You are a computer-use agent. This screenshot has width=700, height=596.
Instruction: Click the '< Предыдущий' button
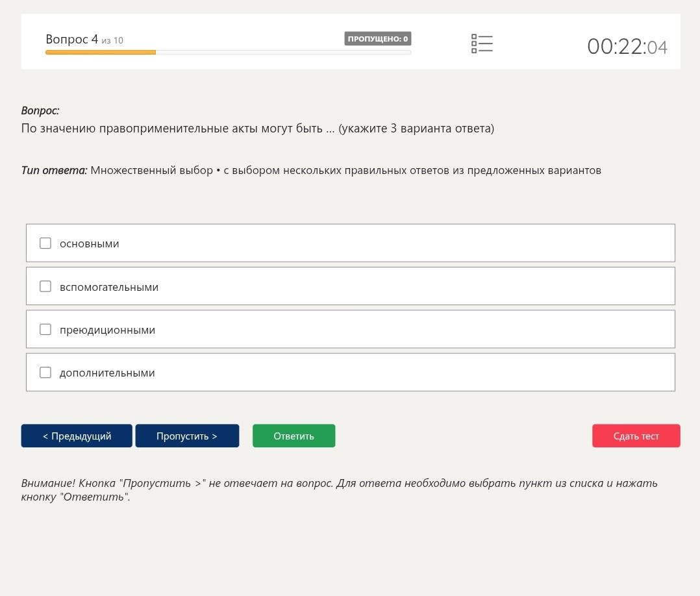(x=77, y=436)
